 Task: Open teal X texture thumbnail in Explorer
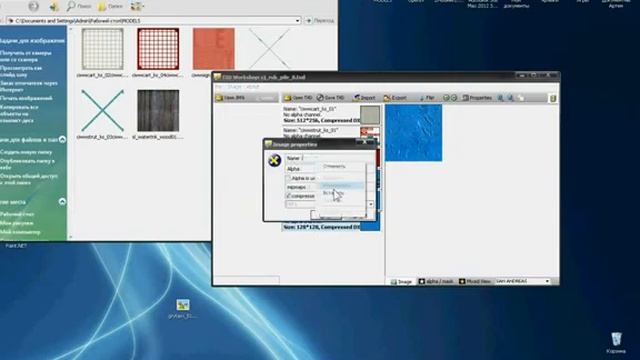click(x=102, y=111)
